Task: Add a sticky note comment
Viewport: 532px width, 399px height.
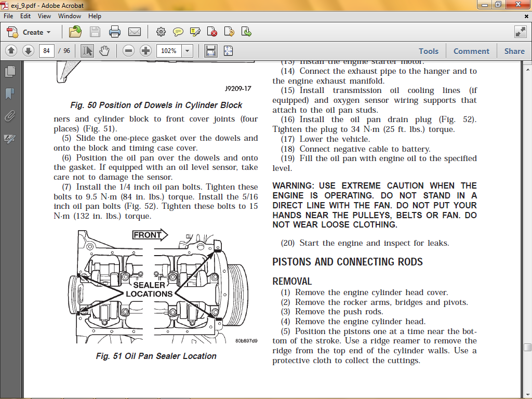Action: (x=178, y=32)
